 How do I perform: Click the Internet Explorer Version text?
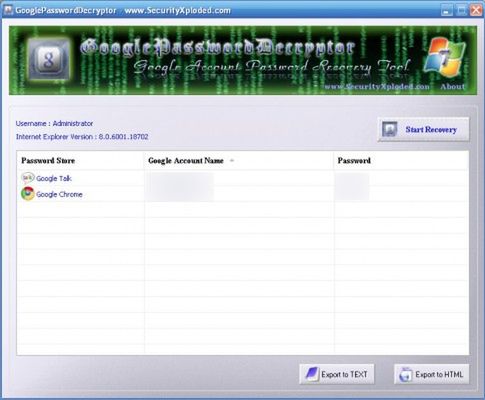tap(82, 137)
